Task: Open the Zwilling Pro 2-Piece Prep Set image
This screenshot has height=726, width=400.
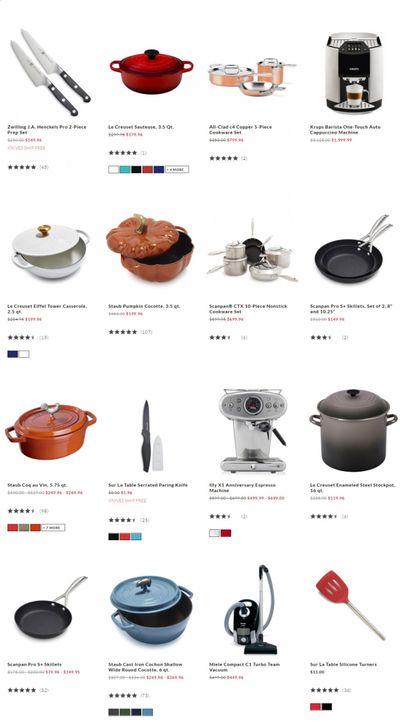Action: tap(50, 72)
